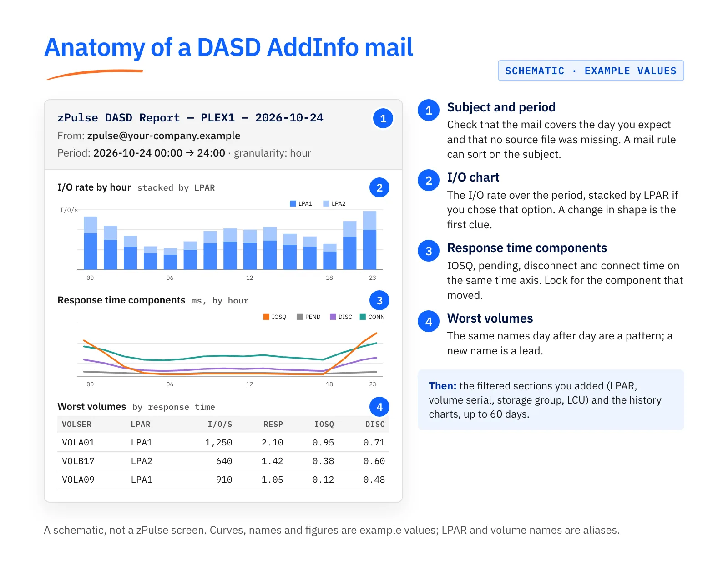Viewport: 728px width, 566px height.
Task: Click the I/O/S value 910
Action: pyautogui.click(x=224, y=480)
